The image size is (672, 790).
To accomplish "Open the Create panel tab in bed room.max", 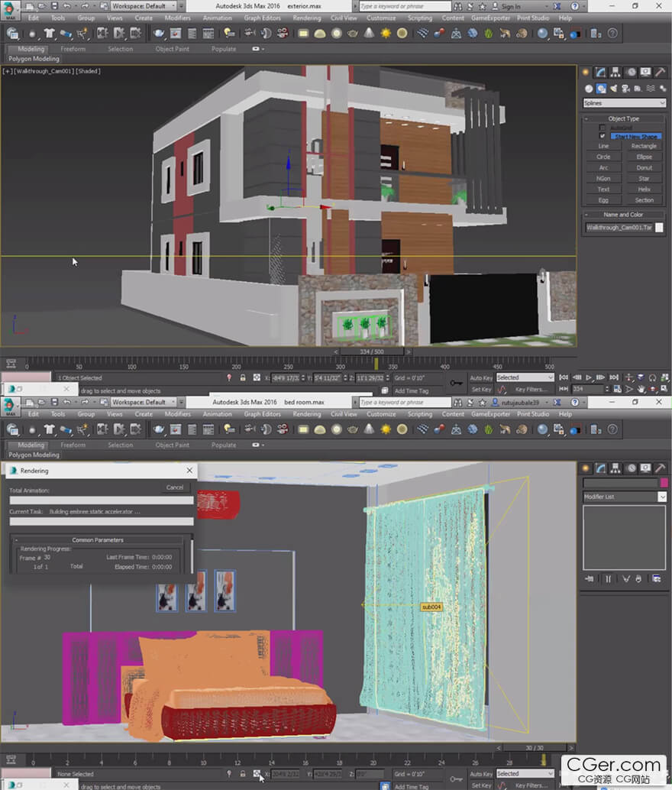I will [586, 468].
